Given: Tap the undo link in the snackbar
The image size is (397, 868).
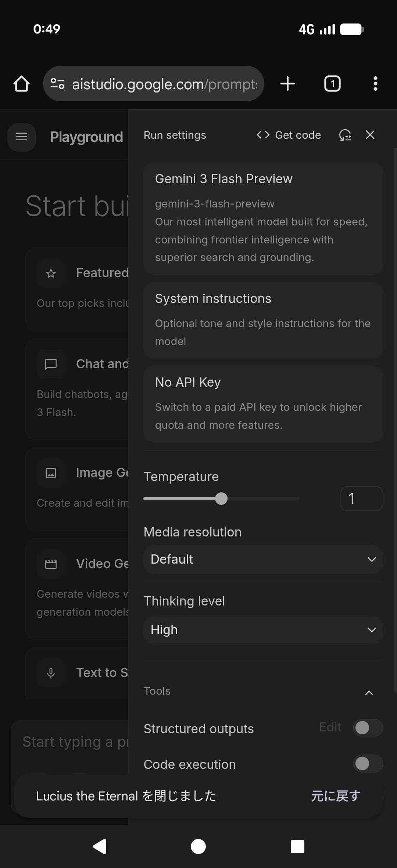Looking at the screenshot, I should (x=335, y=796).
